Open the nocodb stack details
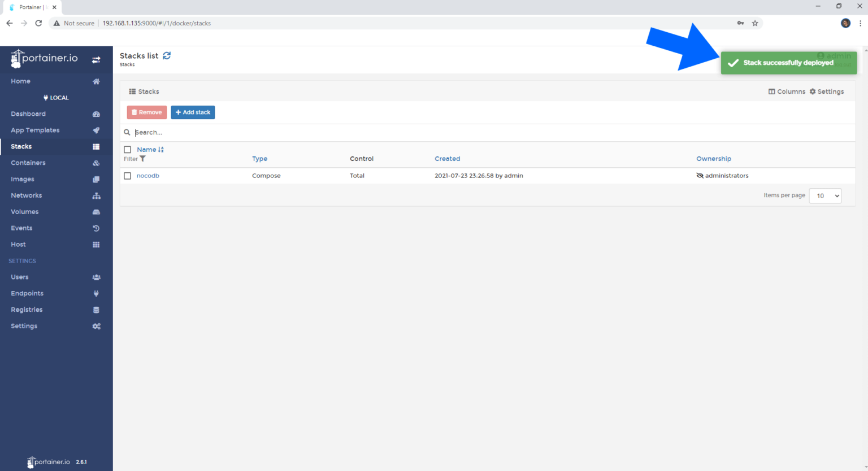The width and height of the screenshot is (868, 471). pos(147,176)
